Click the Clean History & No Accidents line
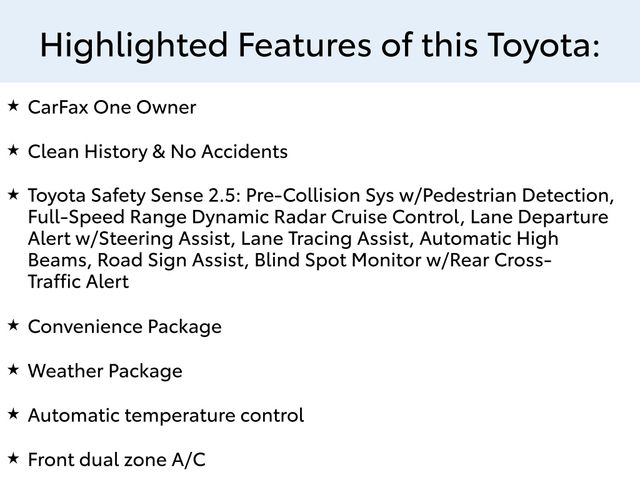Viewport: 640px width, 480px height. tap(158, 152)
